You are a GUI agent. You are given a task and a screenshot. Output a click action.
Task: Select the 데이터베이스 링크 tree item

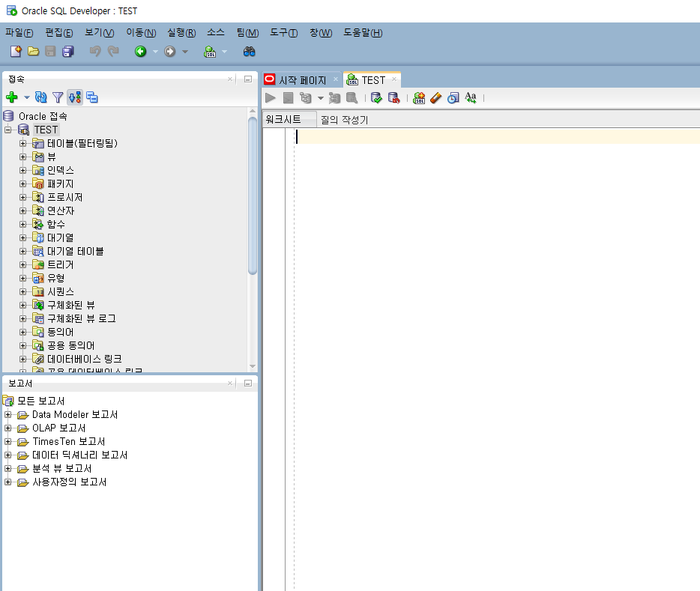point(85,359)
